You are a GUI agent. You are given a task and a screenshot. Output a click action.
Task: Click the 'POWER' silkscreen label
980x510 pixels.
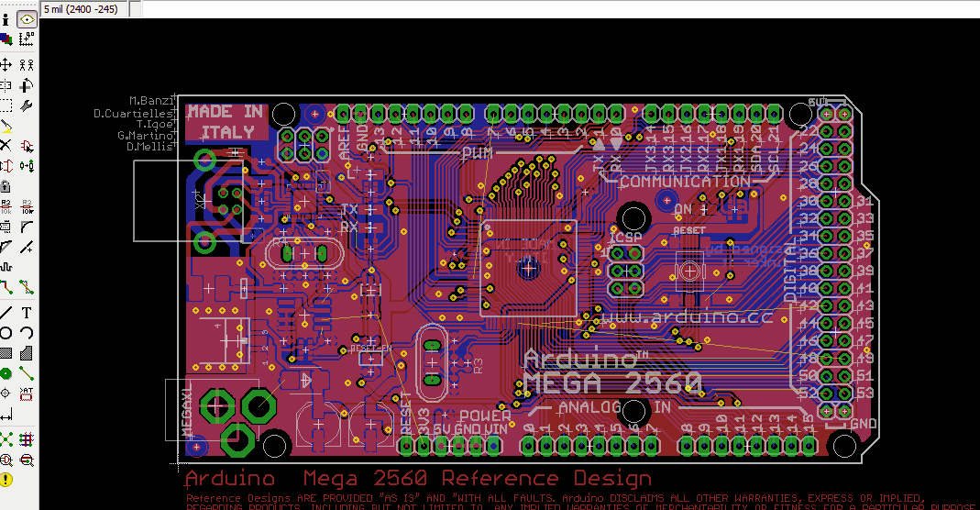tap(485, 416)
